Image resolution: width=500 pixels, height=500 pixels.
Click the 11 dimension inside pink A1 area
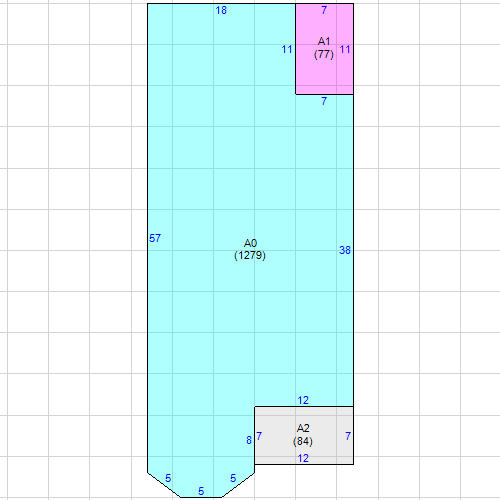tap(345, 49)
